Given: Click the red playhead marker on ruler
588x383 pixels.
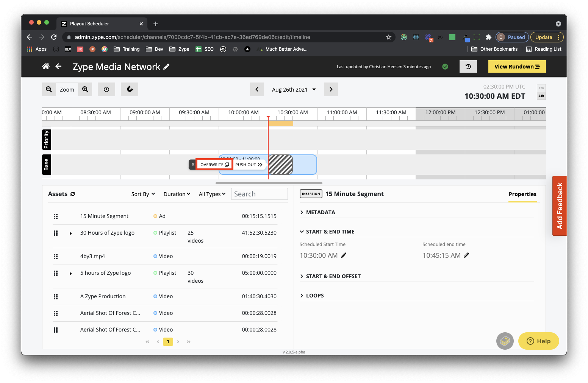Looking at the screenshot, I should coord(268,117).
